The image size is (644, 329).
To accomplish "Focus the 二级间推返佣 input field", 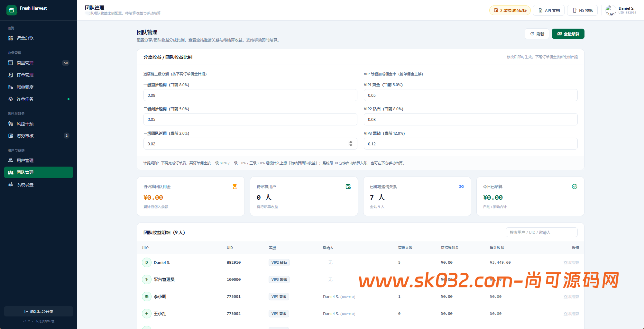I will [x=250, y=119].
